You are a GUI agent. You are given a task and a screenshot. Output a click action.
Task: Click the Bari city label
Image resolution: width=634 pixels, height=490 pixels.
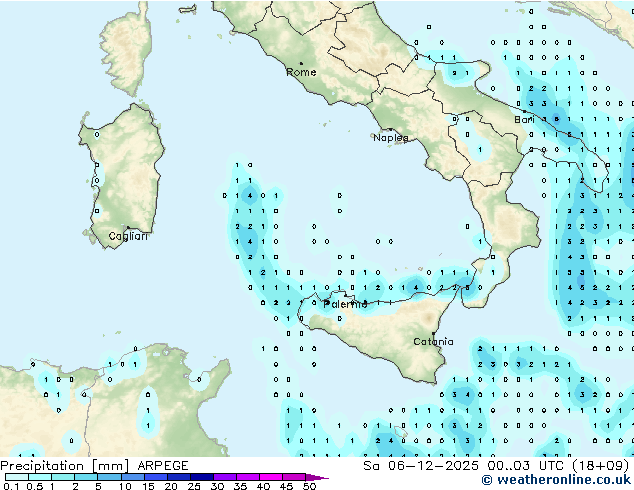524,119
